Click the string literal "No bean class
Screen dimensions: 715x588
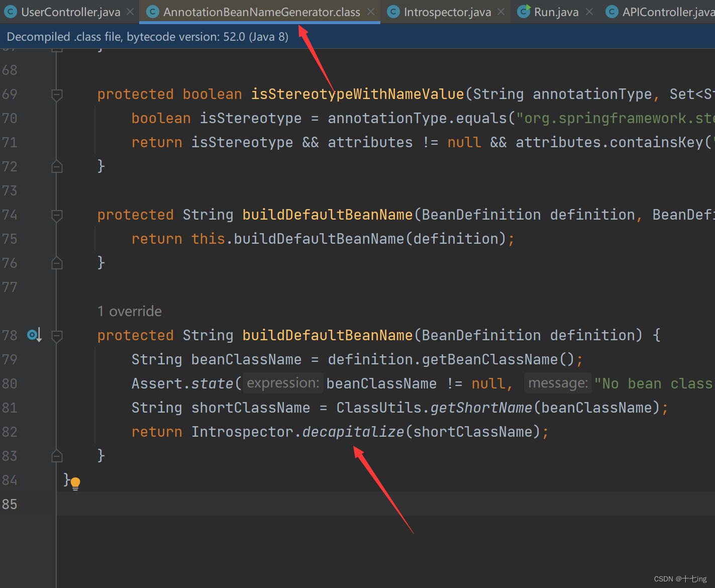pyautogui.click(x=654, y=384)
